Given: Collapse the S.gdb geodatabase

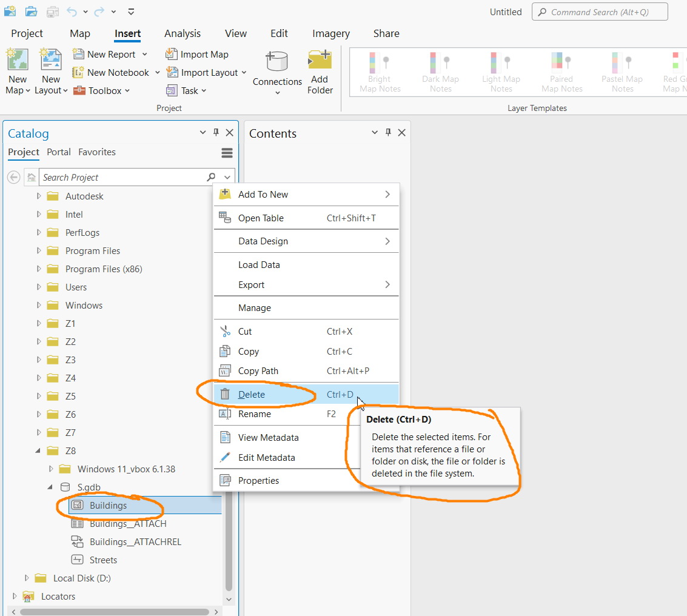Looking at the screenshot, I should click(x=51, y=487).
